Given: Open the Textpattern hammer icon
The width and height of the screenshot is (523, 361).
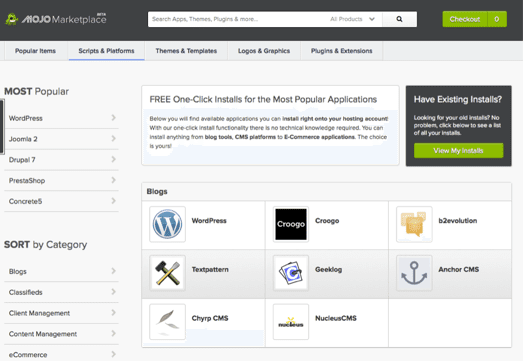Looking at the screenshot, I should 167,273.
